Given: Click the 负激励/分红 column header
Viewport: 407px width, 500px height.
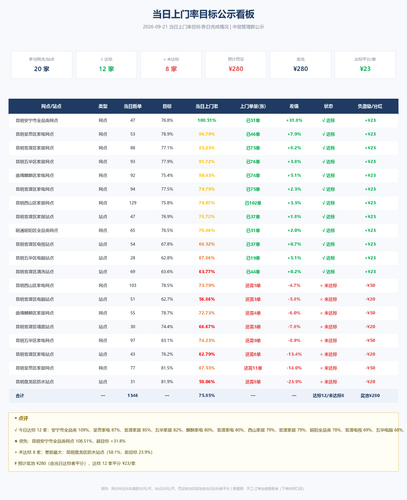Looking at the screenshot, I should [x=370, y=106].
